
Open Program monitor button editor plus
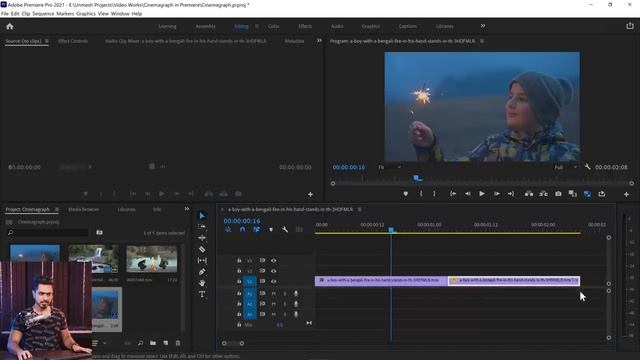(x=626, y=194)
